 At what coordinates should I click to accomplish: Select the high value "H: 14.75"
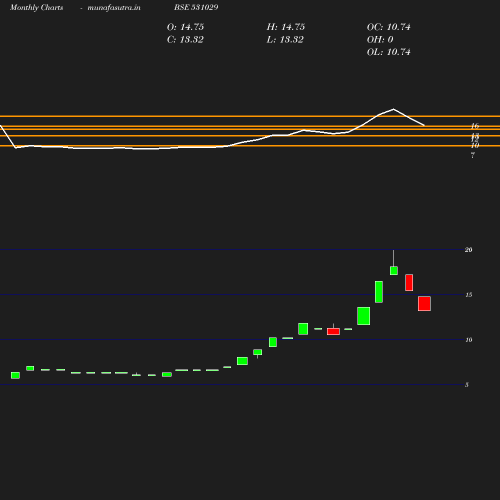[x=286, y=27]
